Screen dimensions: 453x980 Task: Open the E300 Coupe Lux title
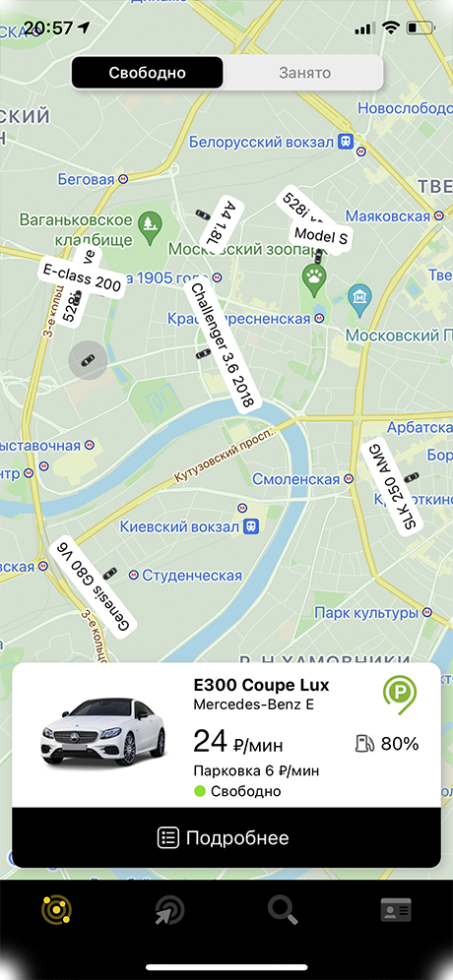(262, 685)
